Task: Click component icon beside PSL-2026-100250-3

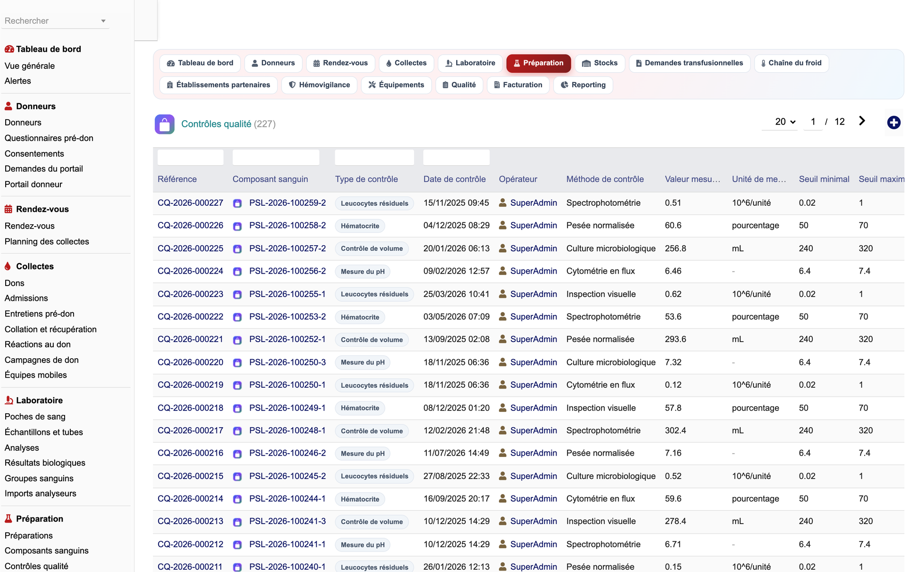Action: coord(237,362)
